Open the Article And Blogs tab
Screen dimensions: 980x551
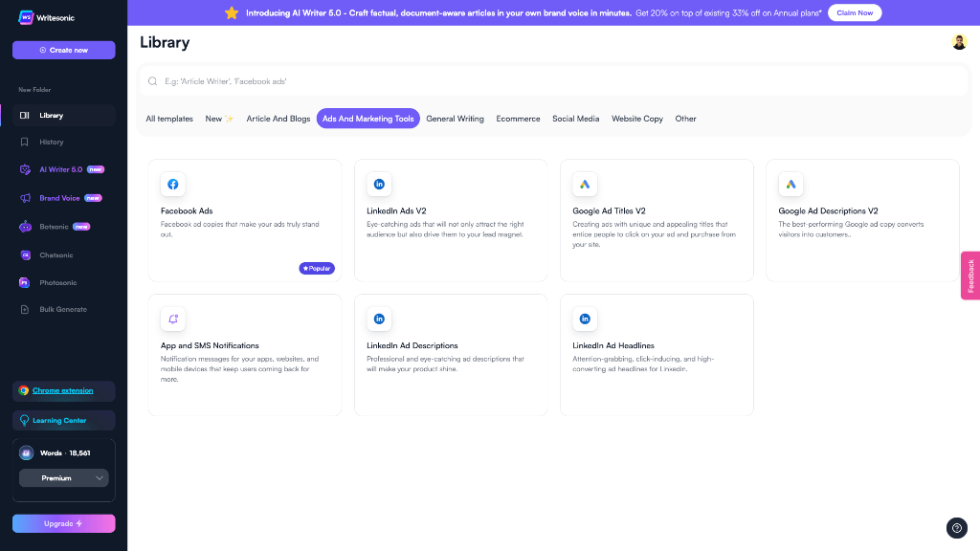(278, 119)
